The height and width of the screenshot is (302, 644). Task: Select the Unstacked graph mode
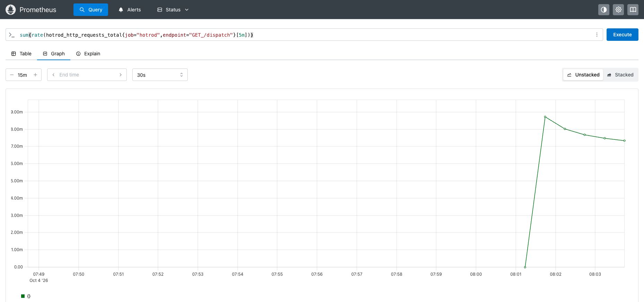click(583, 75)
